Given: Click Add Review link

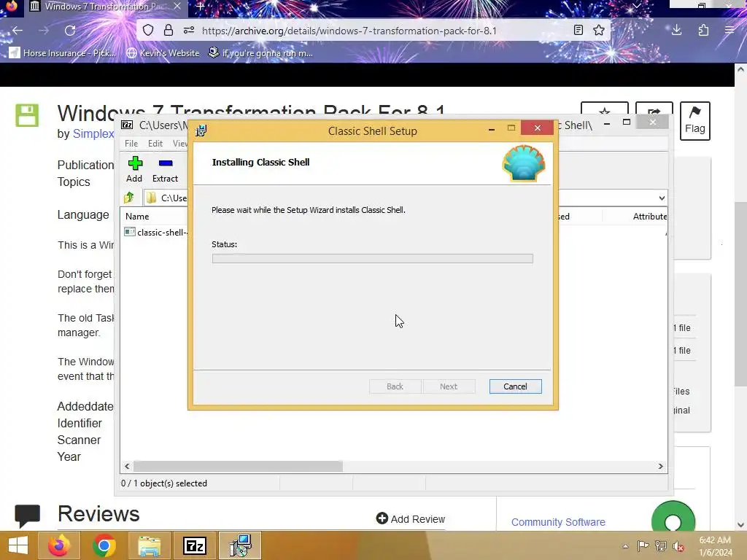Looking at the screenshot, I should pos(410,518).
